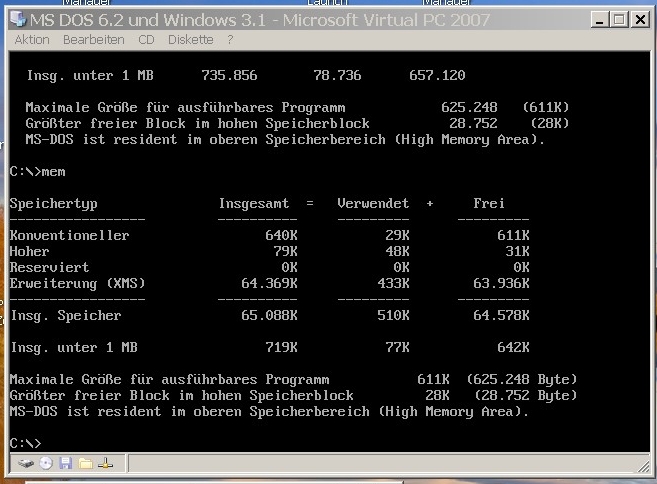Open the Aktion menu
The height and width of the screenshot is (484, 657).
click(32, 40)
